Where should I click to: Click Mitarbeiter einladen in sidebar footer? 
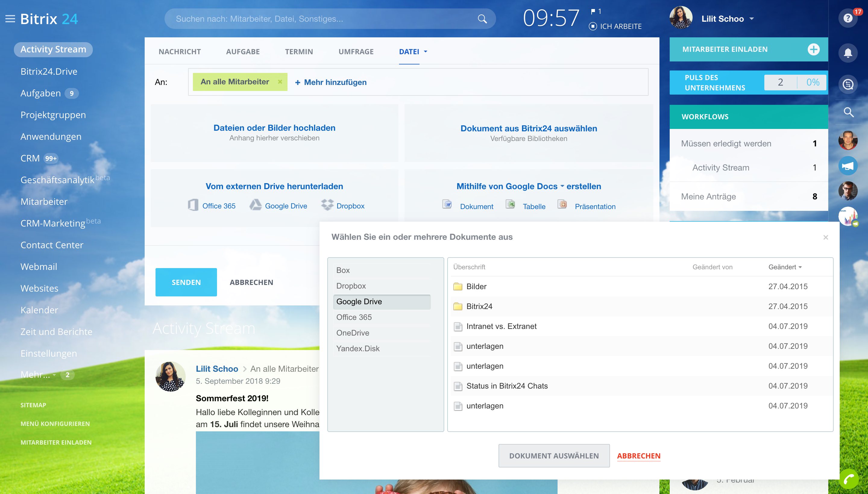[x=56, y=442]
